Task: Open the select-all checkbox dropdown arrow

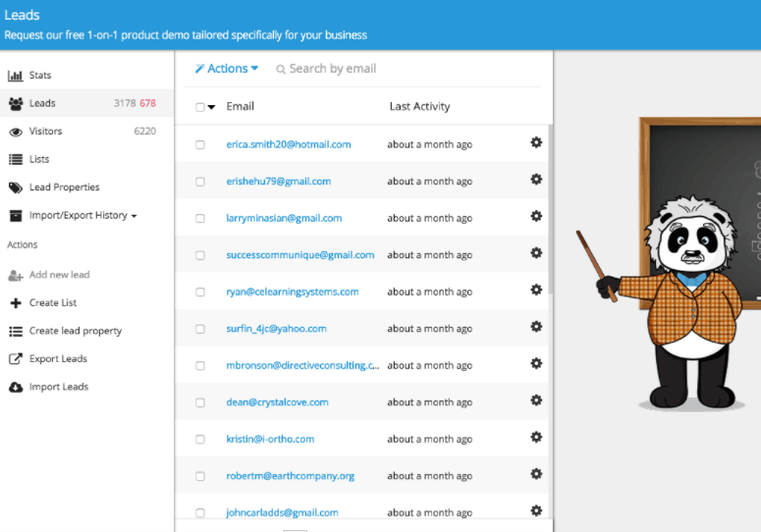Action: [211, 107]
